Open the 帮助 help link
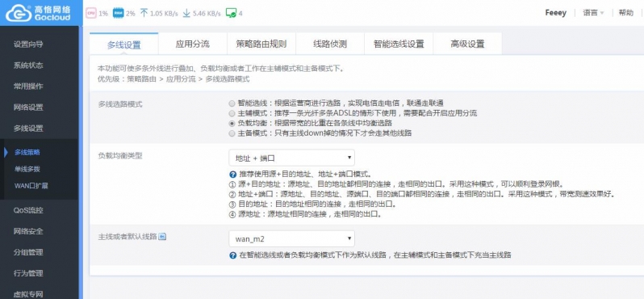This screenshot has height=299, width=644. [x=626, y=13]
